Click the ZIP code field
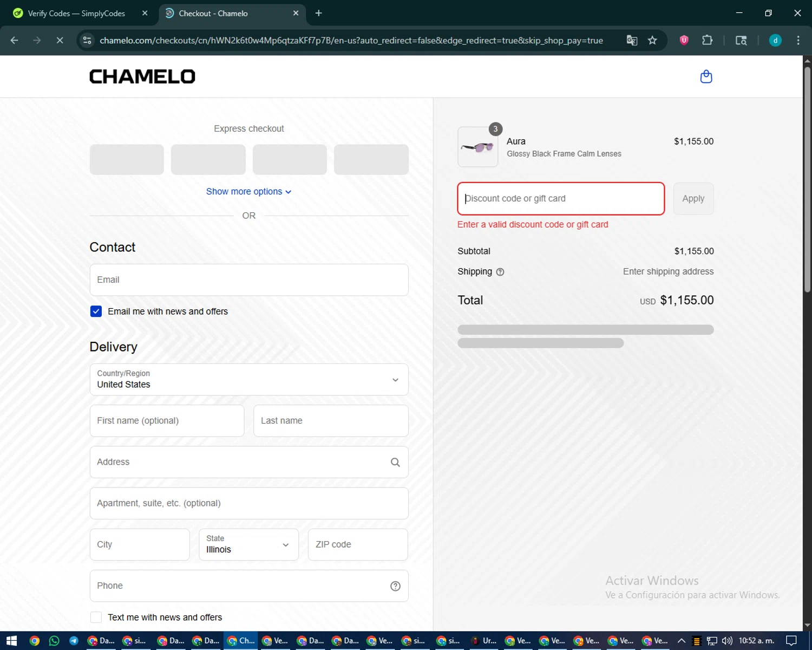Image resolution: width=812 pixels, height=650 pixels. (x=358, y=544)
